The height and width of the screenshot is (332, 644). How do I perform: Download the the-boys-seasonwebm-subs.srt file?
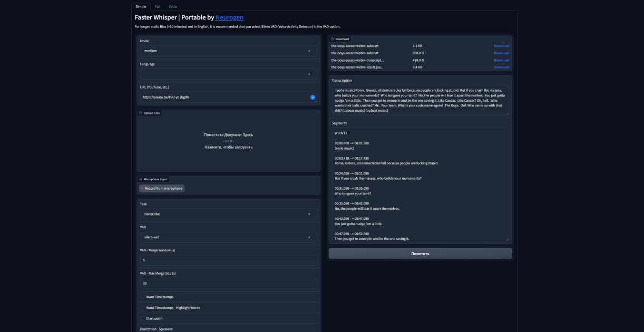(501, 46)
